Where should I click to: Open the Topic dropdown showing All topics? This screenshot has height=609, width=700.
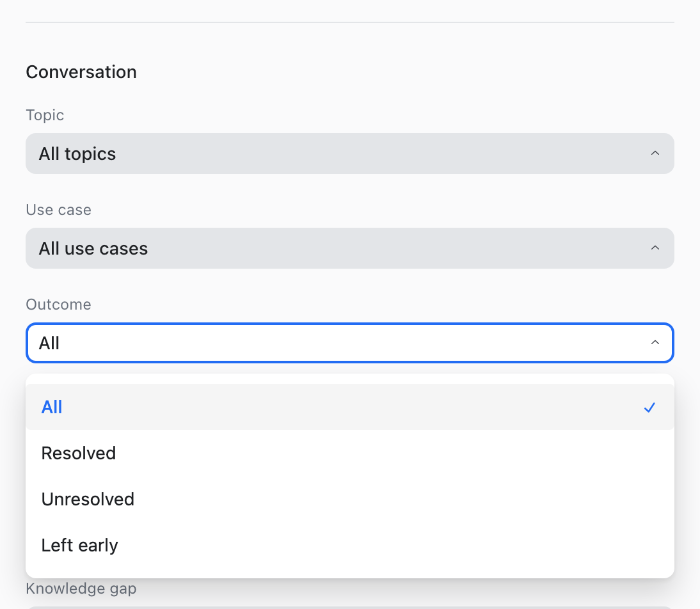click(349, 154)
